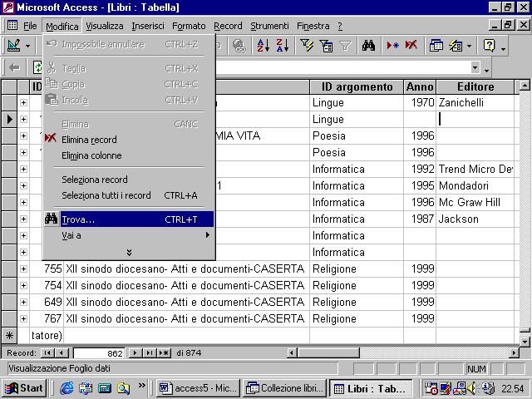Choose Elimina record from the menu
Viewport: 532px width, 399px height.
(129, 140)
